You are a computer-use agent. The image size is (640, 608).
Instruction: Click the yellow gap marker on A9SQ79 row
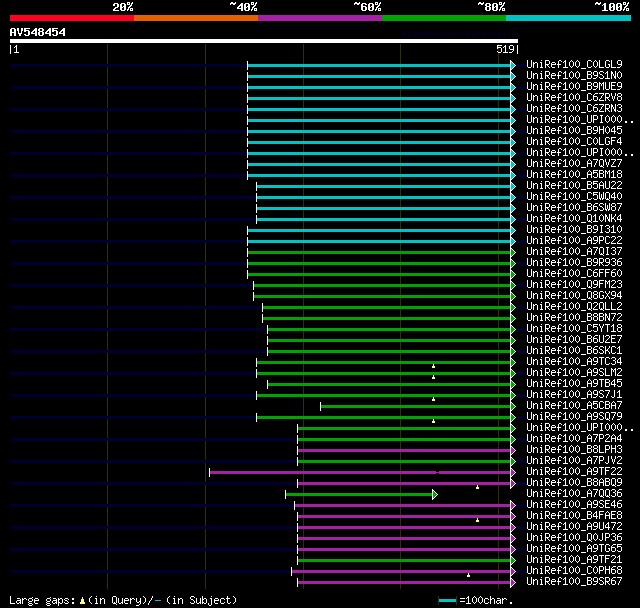click(433, 421)
